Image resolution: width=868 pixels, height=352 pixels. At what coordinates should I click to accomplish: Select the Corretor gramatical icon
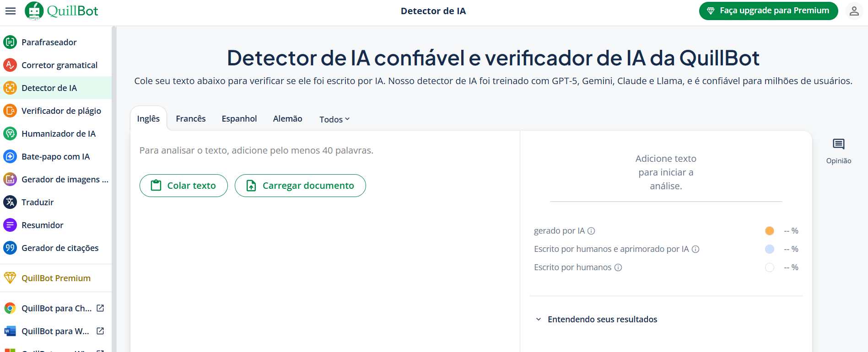10,65
